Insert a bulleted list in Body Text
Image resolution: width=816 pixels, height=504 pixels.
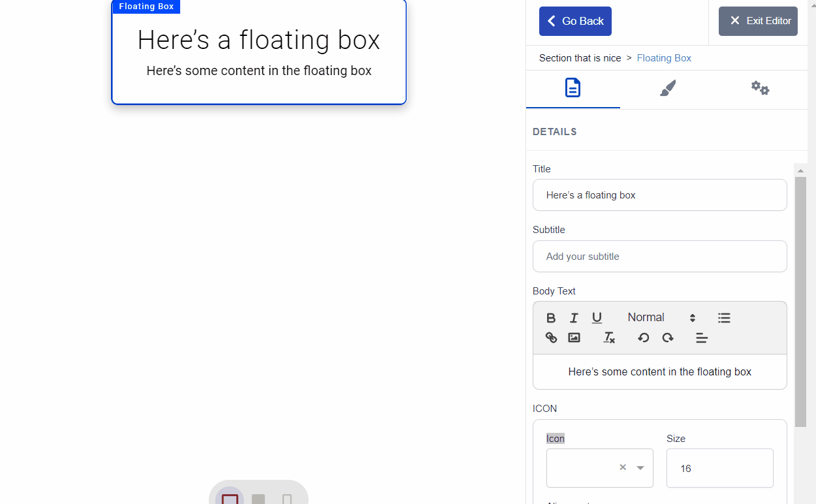724,318
